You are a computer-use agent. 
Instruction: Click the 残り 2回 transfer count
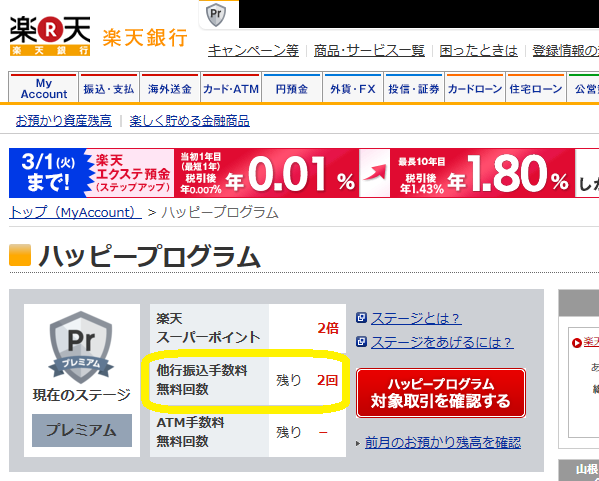click(307, 380)
